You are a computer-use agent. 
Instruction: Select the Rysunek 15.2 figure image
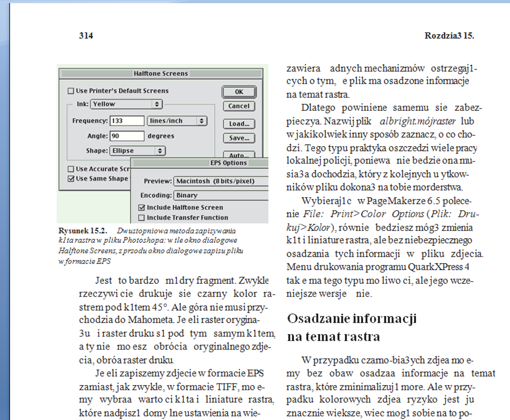(162, 145)
